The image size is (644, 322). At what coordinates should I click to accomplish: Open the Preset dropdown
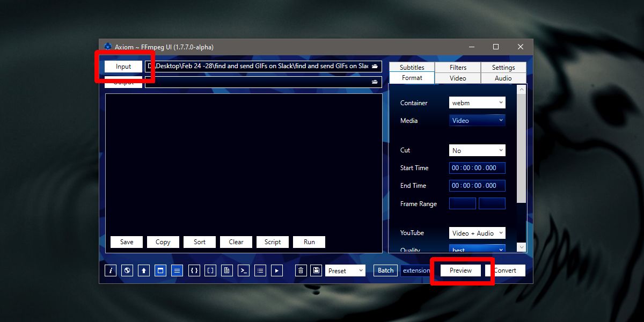345,270
